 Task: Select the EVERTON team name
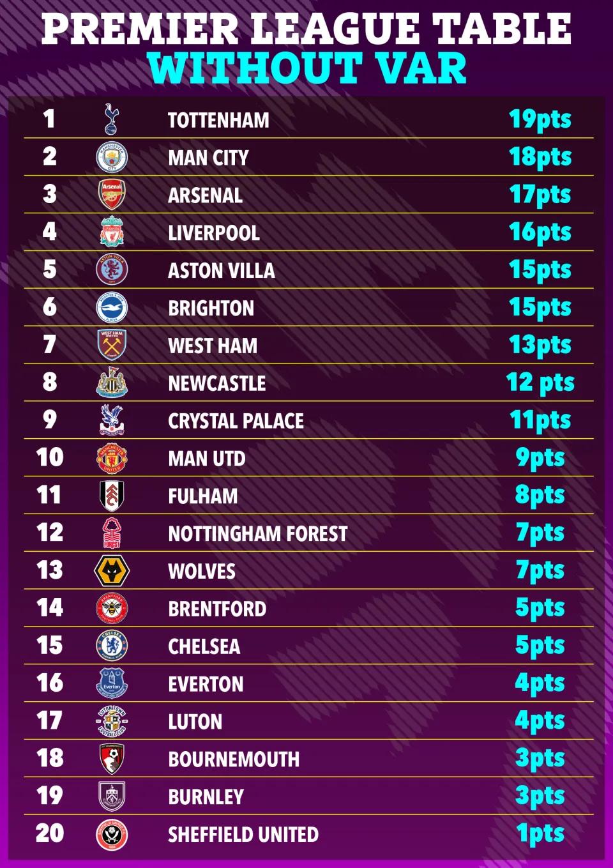(x=206, y=684)
